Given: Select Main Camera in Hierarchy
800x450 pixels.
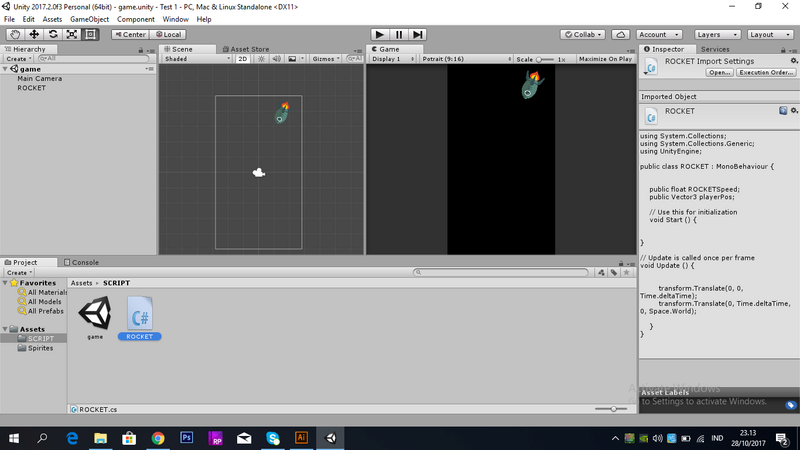Looking at the screenshot, I should [40, 79].
